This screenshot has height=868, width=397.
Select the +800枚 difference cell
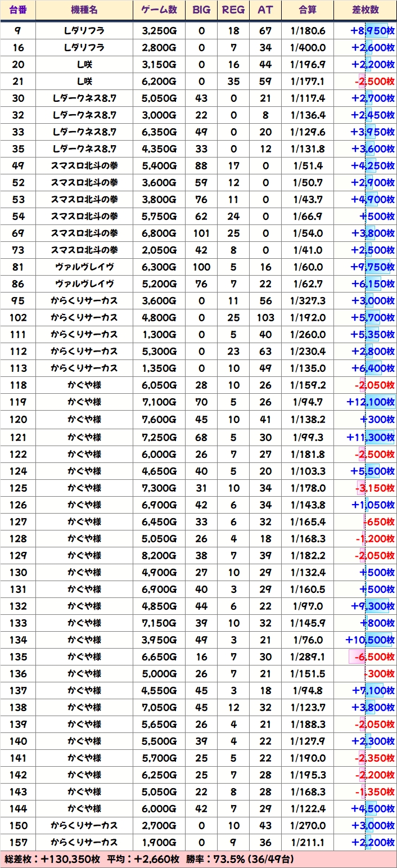point(366,623)
